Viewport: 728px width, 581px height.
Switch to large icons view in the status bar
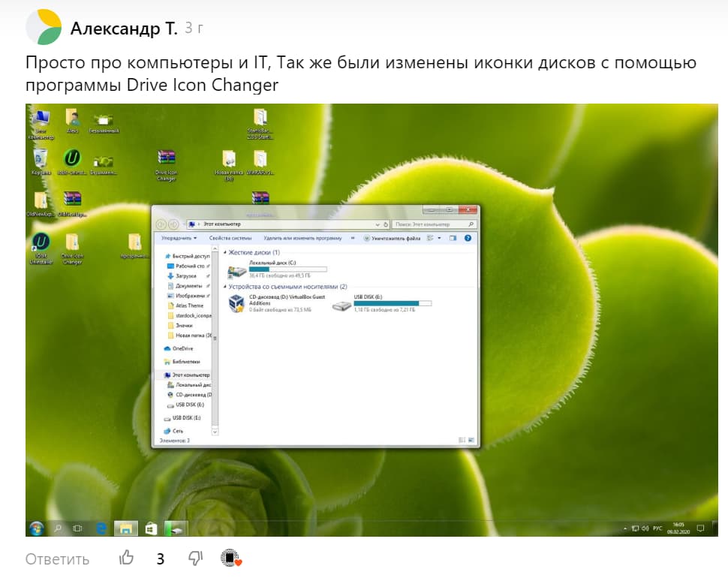[x=470, y=440]
